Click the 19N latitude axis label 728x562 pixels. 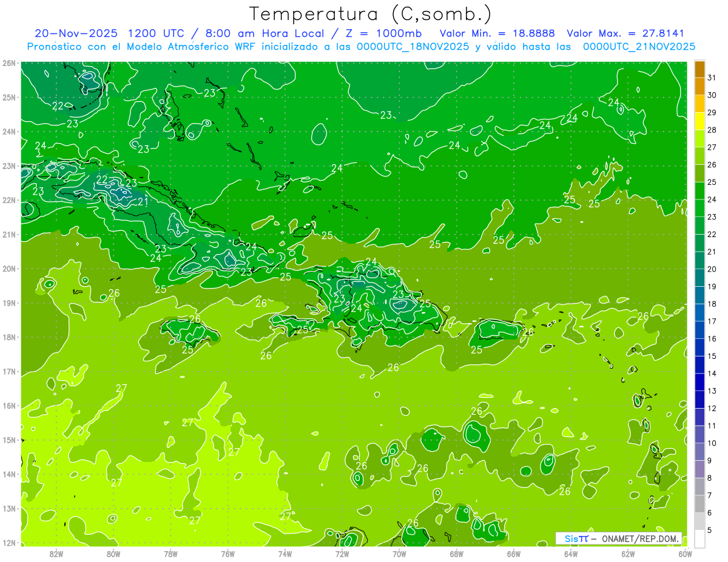(9, 303)
